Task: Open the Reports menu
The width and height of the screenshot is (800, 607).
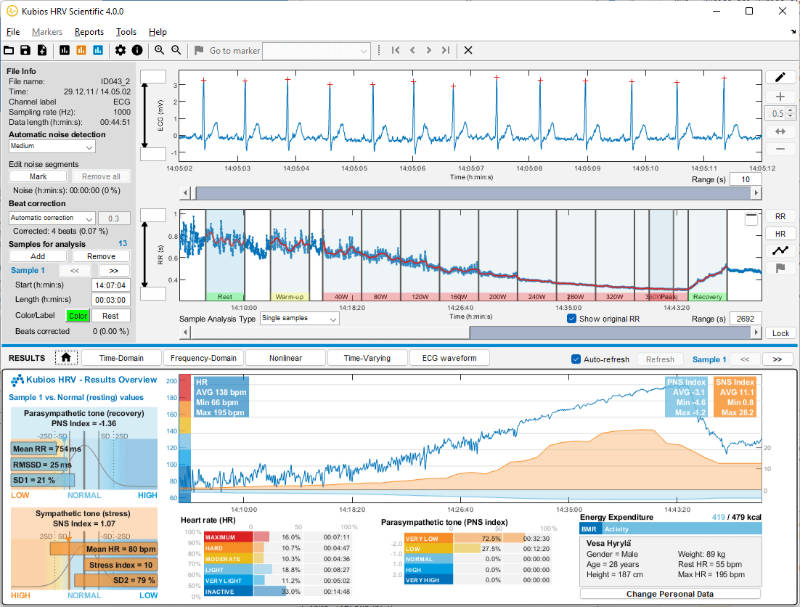Action: pos(89,32)
